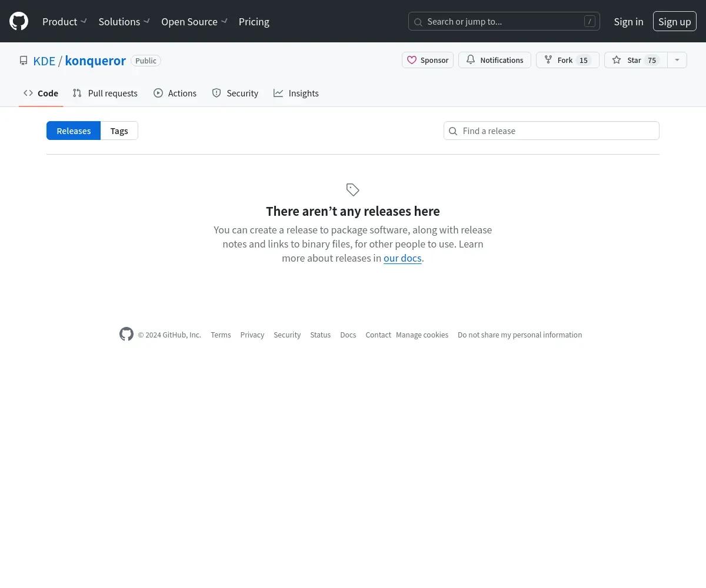Open the Privacy footer link
The width and height of the screenshot is (706, 588).
coord(252,335)
